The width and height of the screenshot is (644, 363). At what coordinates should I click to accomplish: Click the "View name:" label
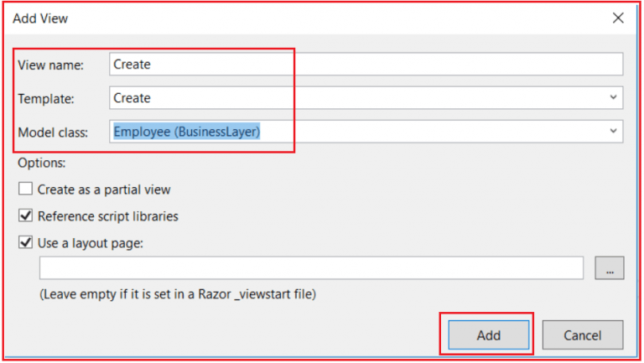(x=50, y=65)
